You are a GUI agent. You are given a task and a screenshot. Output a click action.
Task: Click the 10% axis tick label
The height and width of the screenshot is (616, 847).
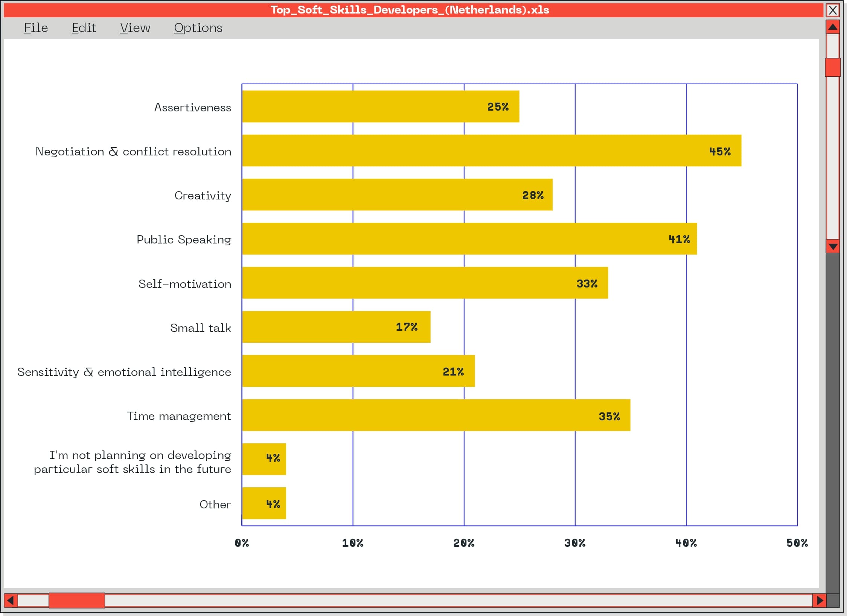click(x=353, y=543)
